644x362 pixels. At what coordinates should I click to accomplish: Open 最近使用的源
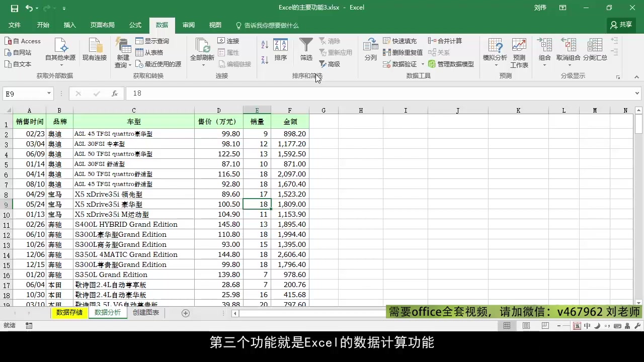(158, 64)
